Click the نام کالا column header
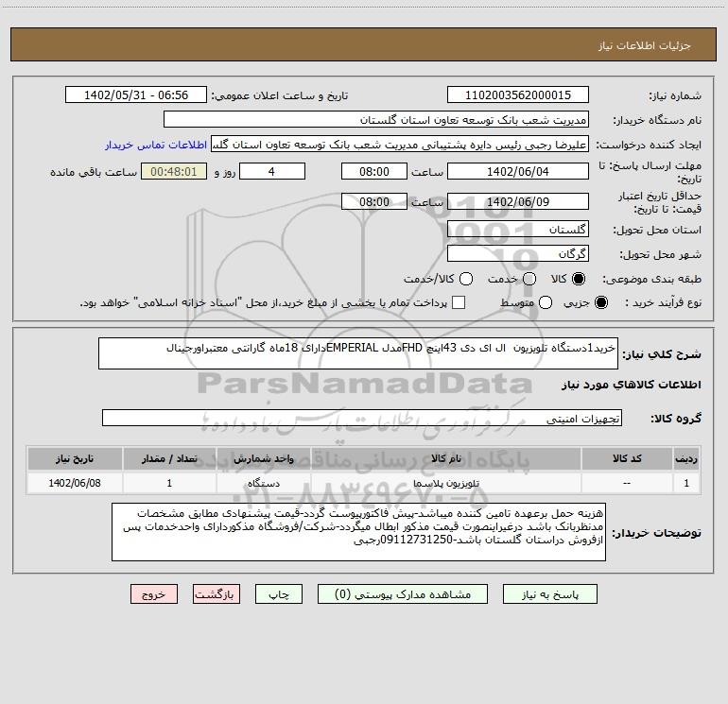The height and width of the screenshot is (704, 728). (445, 458)
